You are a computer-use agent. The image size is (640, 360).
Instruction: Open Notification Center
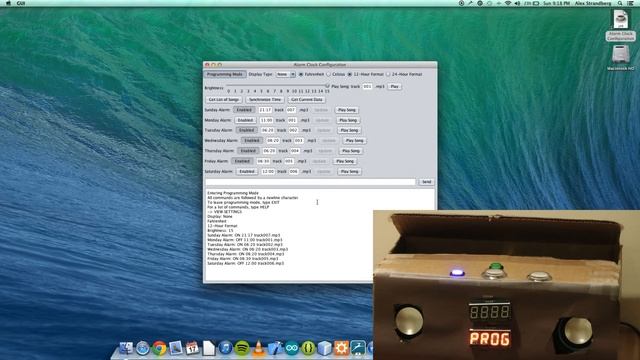pos(631,3)
